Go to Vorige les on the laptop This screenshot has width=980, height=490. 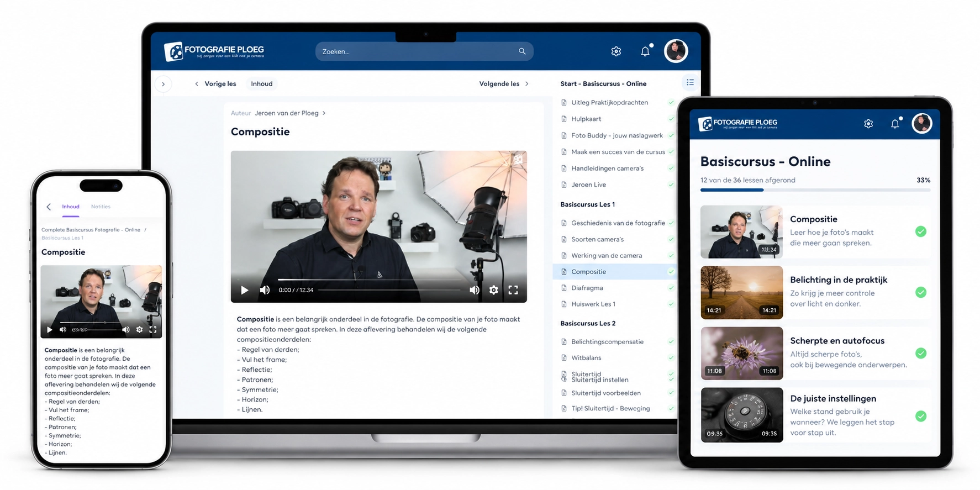pos(215,84)
